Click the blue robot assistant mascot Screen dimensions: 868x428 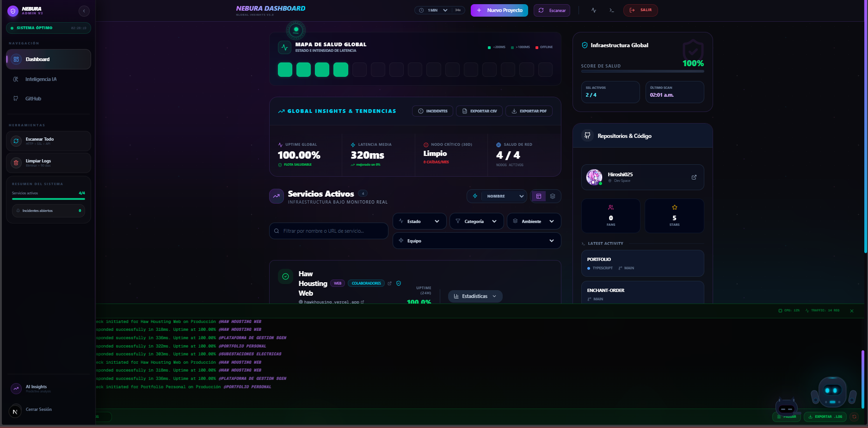(833, 392)
